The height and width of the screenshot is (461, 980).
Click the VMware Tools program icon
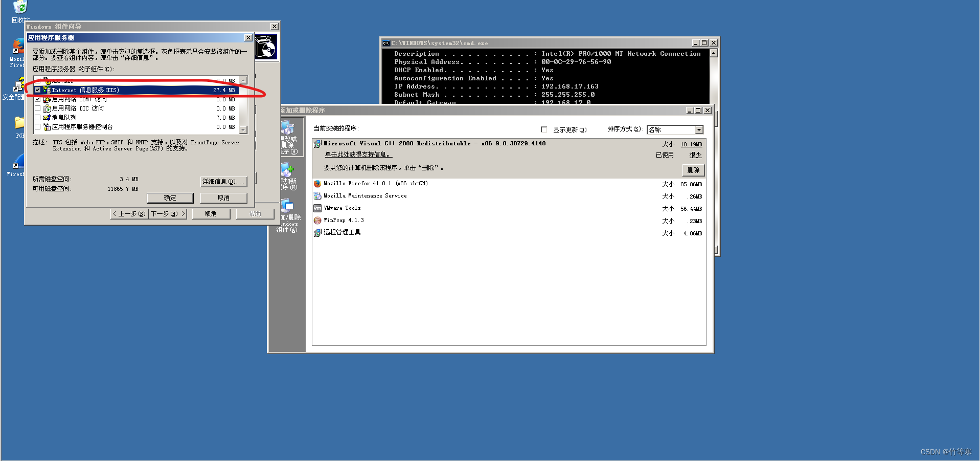point(317,208)
